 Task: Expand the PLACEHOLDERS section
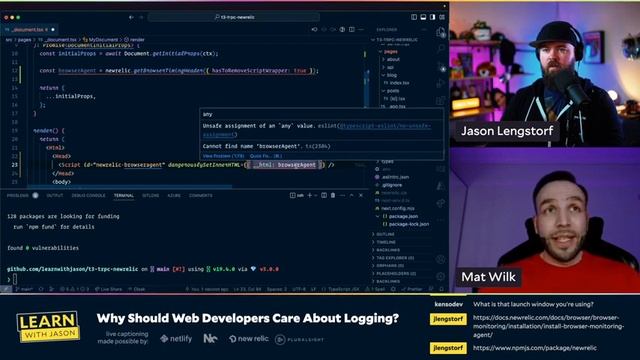pyautogui.click(x=394, y=273)
